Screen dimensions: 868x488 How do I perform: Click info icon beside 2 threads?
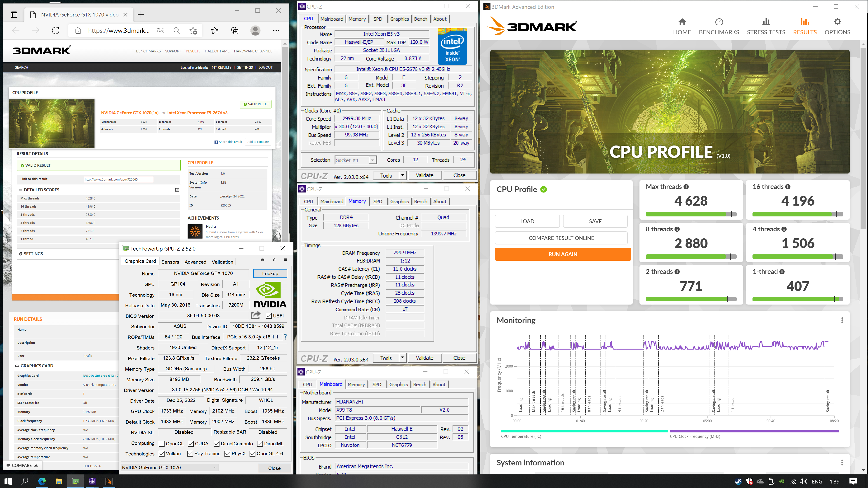(x=677, y=271)
